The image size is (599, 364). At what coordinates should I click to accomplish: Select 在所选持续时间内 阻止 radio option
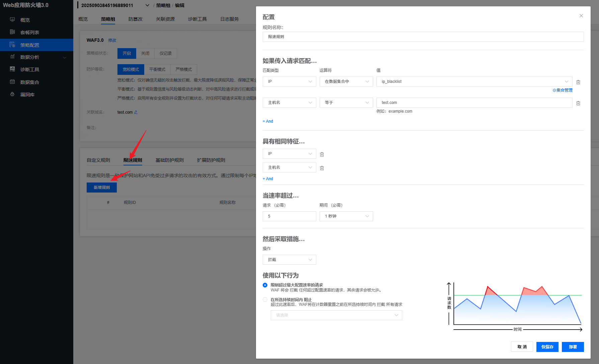pos(265,300)
